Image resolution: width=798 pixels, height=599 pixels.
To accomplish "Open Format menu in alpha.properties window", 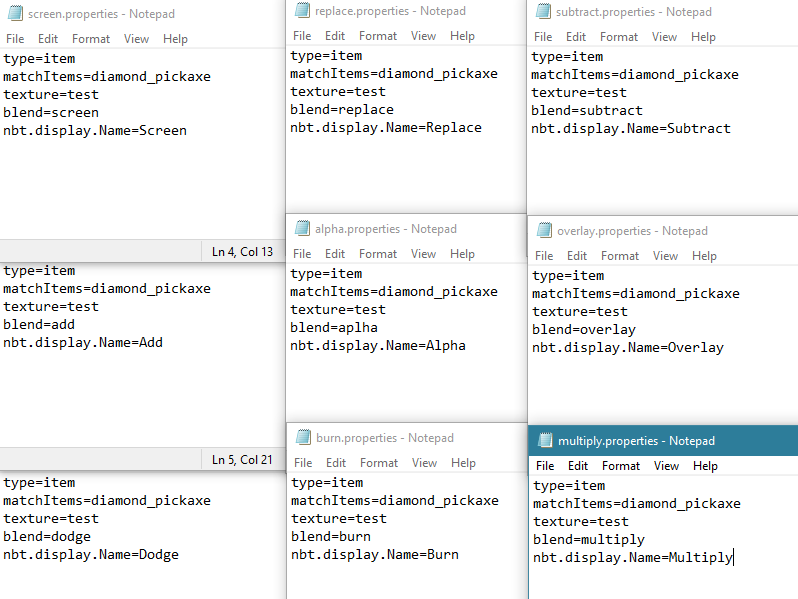I will point(378,253).
